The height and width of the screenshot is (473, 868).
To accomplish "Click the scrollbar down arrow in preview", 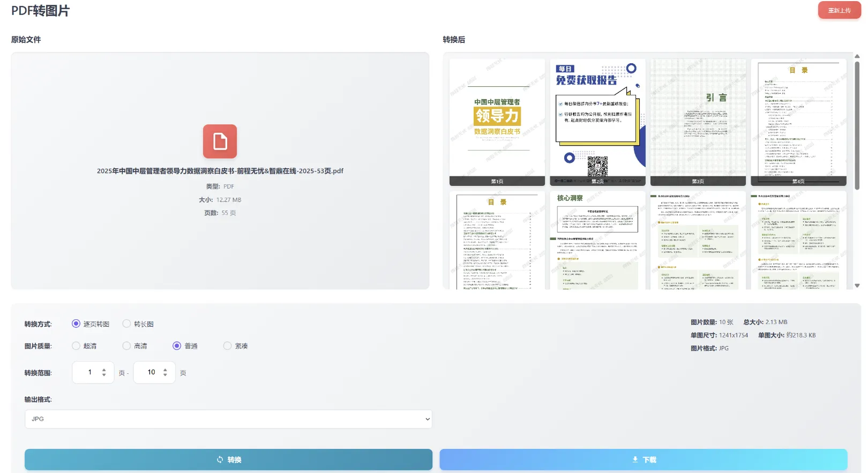I will click(x=857, y=286).
